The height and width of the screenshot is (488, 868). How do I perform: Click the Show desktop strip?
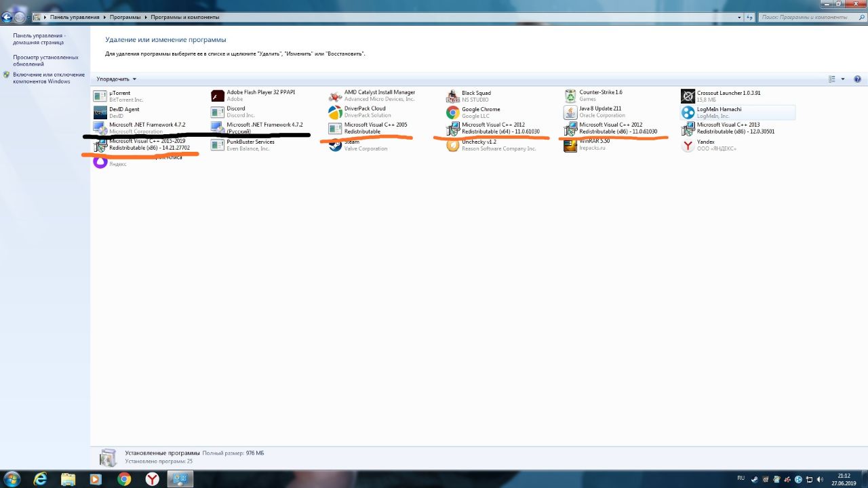864,479
